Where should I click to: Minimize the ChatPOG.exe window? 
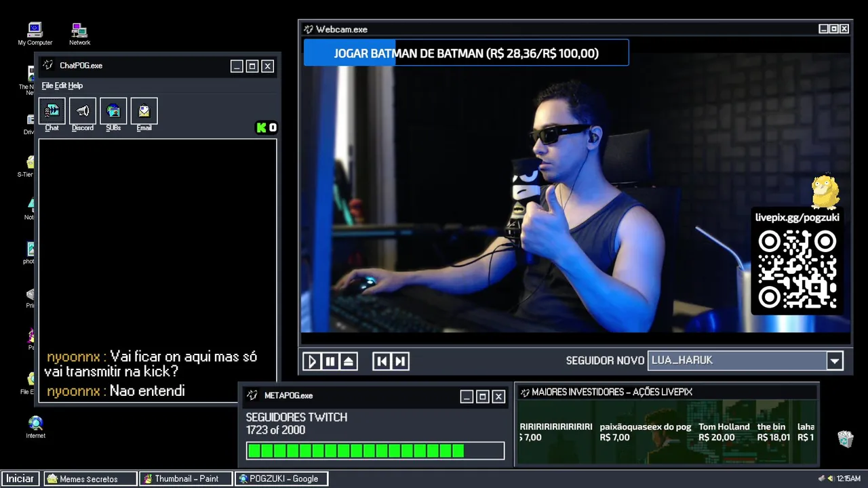click(237, 66)
